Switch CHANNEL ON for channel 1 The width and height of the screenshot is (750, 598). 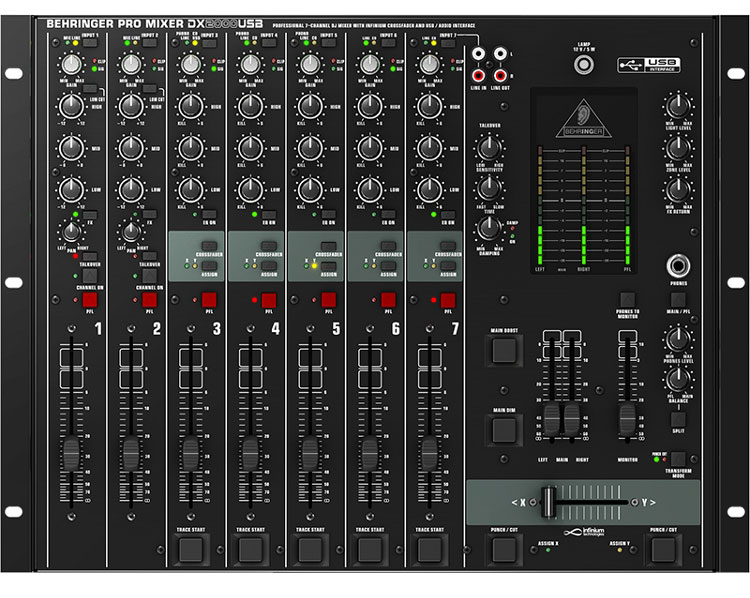pyautogui.click(x=90, y=276)
